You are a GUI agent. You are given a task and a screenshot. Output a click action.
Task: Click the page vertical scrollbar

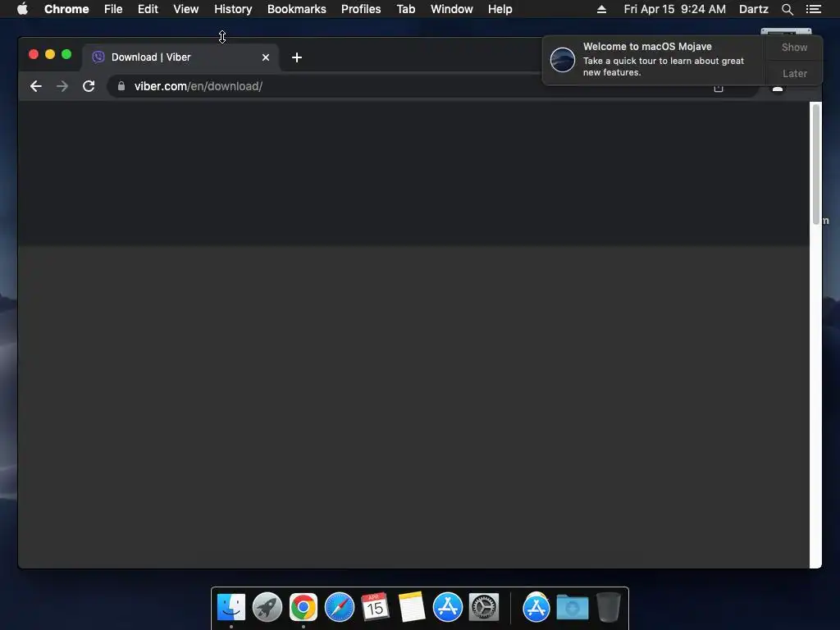[816, 164]
